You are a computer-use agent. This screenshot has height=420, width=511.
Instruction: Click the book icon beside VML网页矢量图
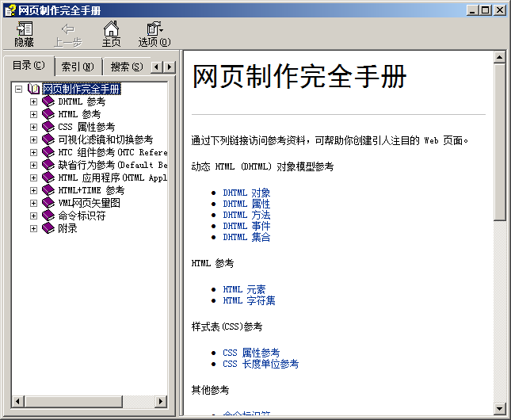[x=48, y=203]
